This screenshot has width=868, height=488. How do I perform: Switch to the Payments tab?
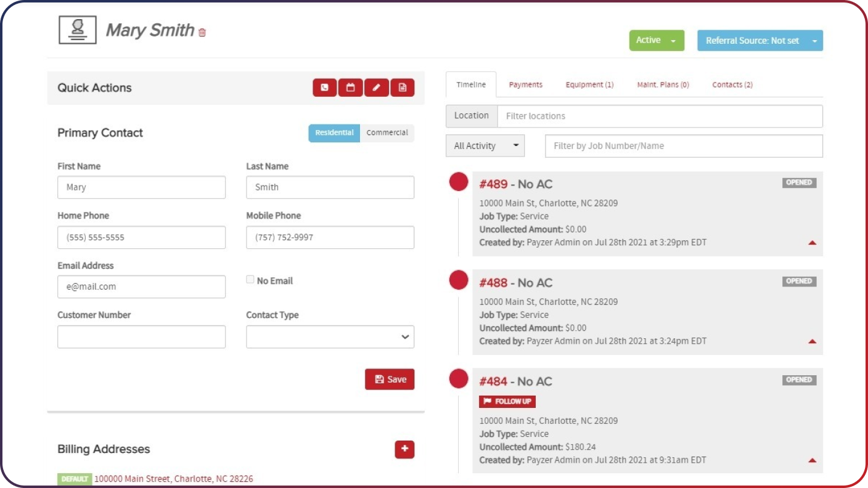point(526,85)
